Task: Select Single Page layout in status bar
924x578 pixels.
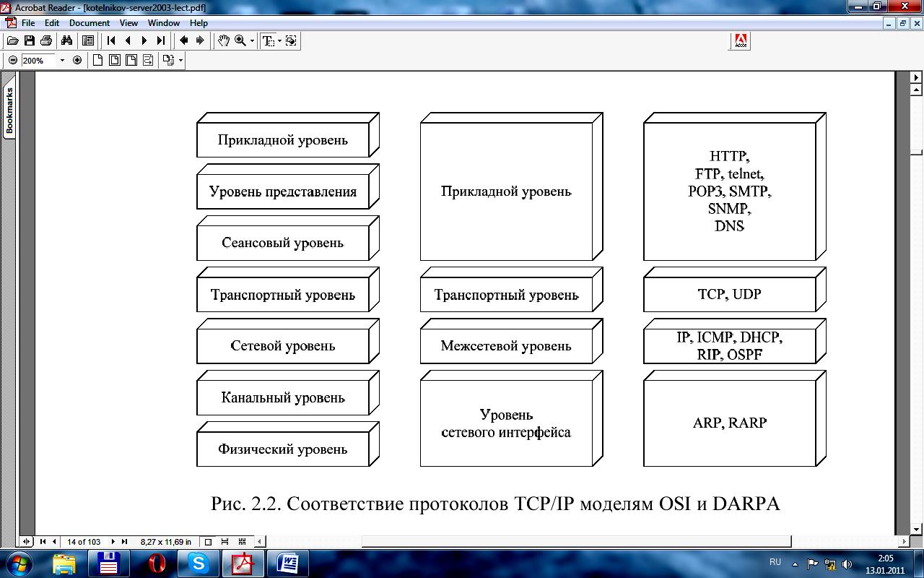Action: click(209, 541)
